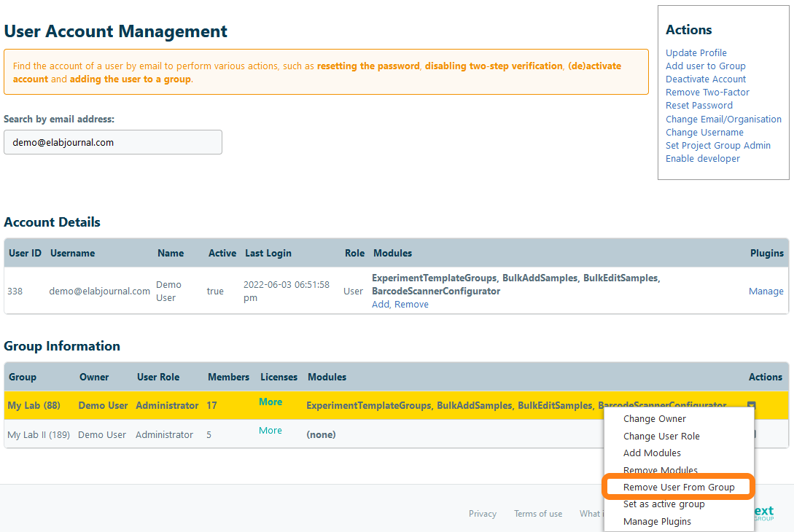Viewport: 794px width, 532px height.
Task: Choose Change Owner from the dropdown menu
Action: (654, 419)
